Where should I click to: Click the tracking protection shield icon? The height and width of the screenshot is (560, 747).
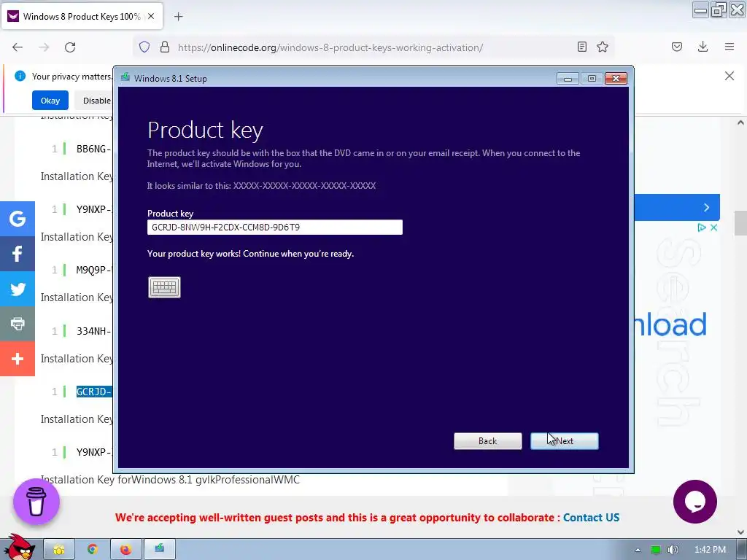pyautogui.click(x=144, y=47)
